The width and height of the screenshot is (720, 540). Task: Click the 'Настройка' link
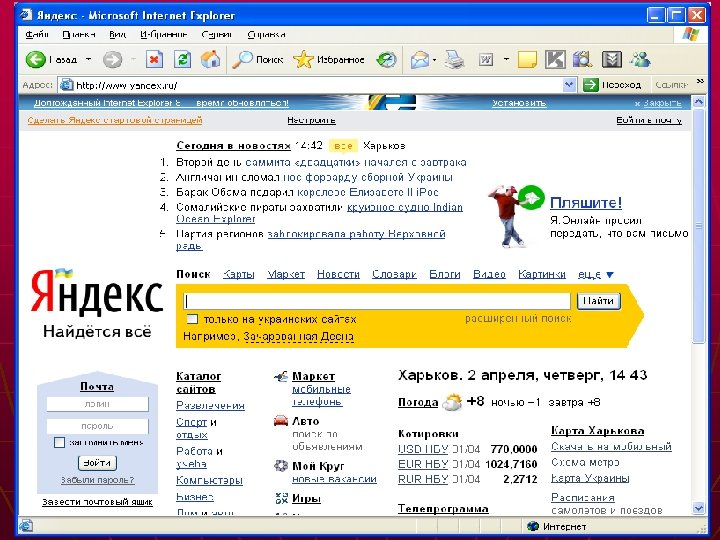pos(311,120)
